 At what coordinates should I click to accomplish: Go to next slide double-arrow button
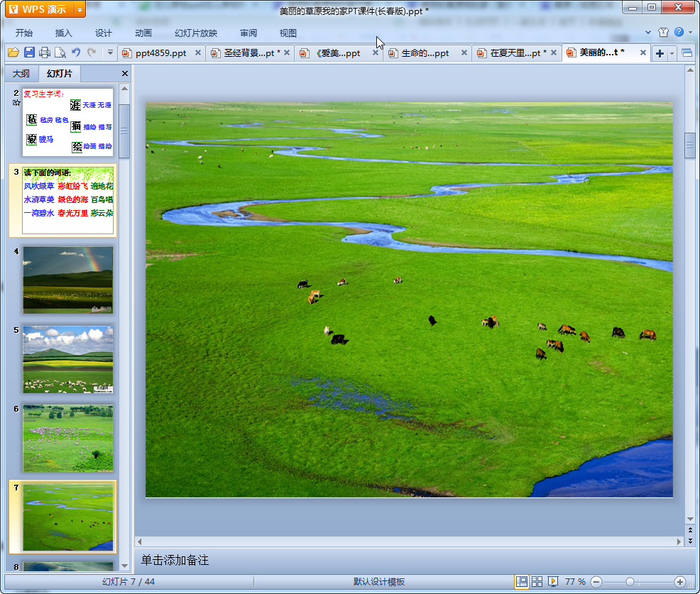[690, 541]
